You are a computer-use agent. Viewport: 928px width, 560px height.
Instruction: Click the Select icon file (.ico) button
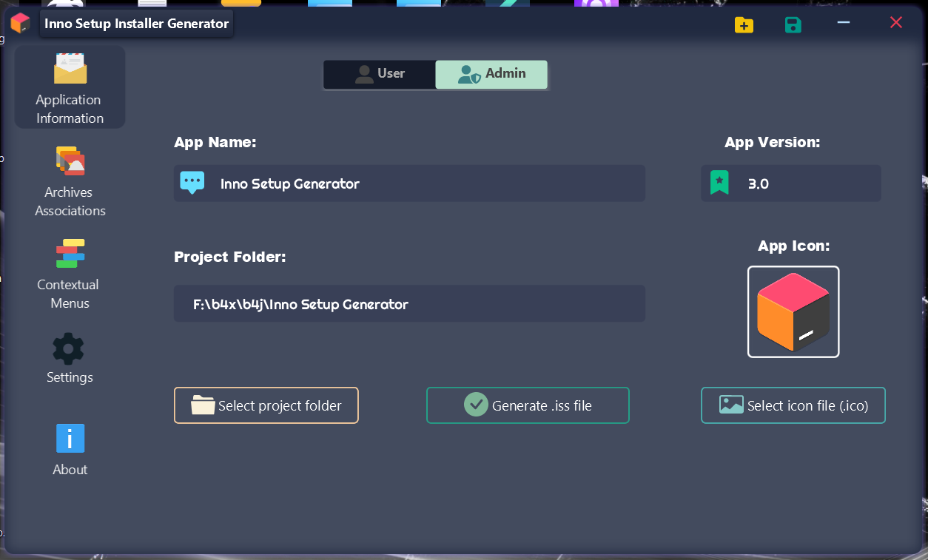[793, 405]
